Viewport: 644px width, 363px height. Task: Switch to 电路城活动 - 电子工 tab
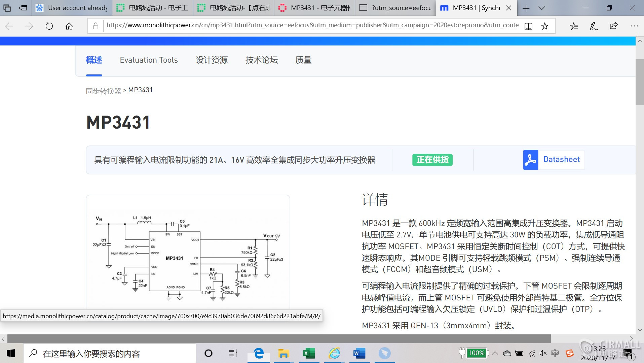[x=153, y=8]
